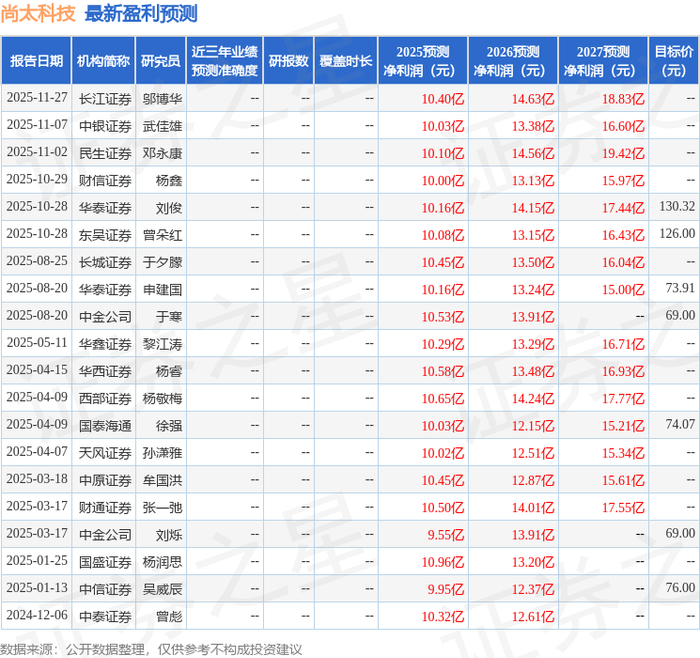Select the 9.55亿 forecast value
The height and width of the screenshot is (658, 700).
[446, 535]
